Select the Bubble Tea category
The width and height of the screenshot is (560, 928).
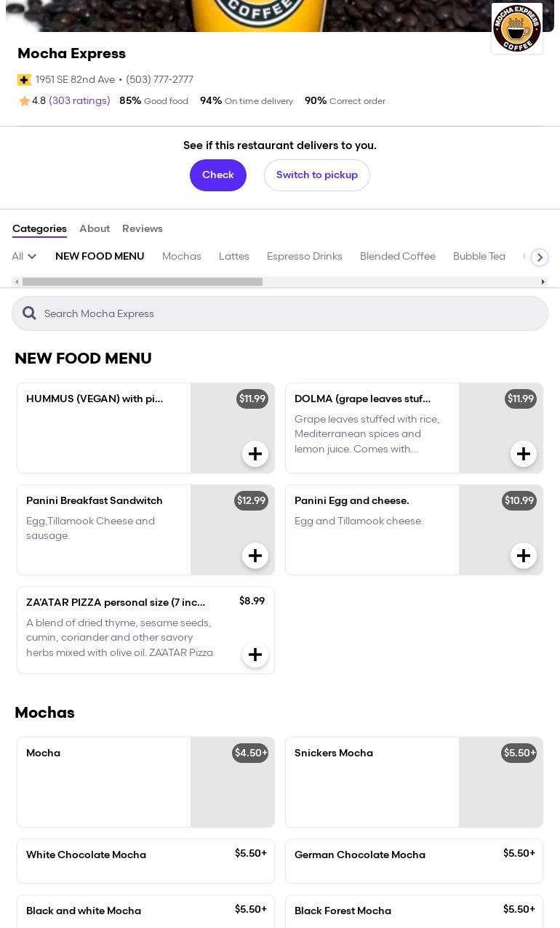[x=479, y=257]
